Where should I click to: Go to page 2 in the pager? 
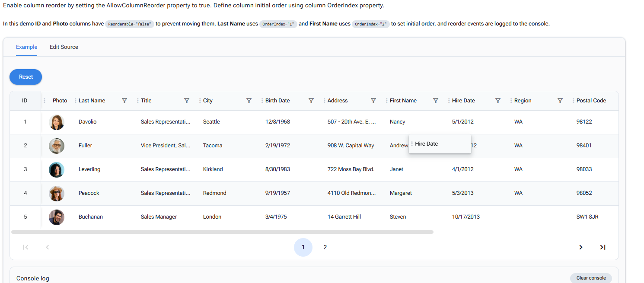click(x=325, y=247)
